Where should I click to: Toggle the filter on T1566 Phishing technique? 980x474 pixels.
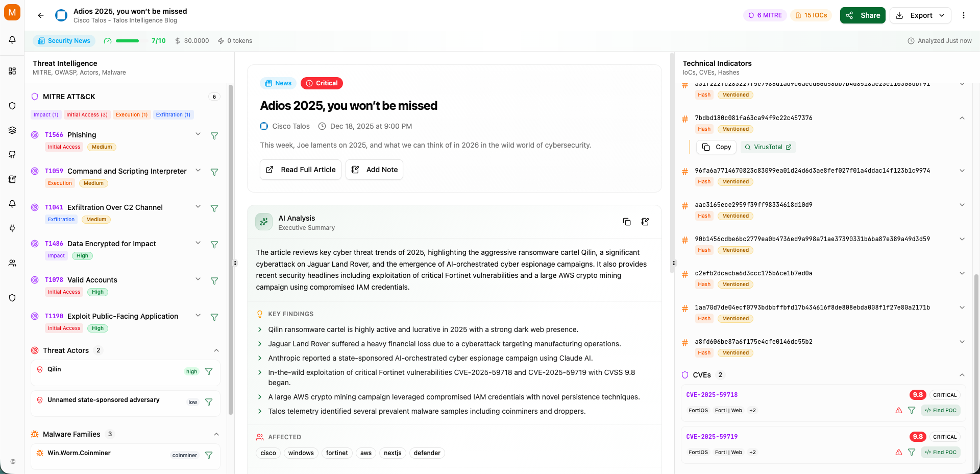pos(214,136)
